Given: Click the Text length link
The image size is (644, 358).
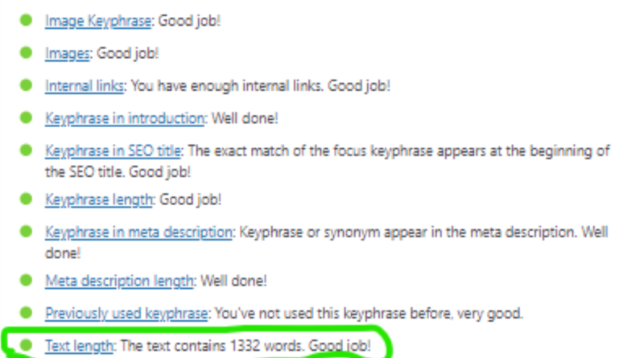Looking at the screenshot, I should click(x=79, y=346).
